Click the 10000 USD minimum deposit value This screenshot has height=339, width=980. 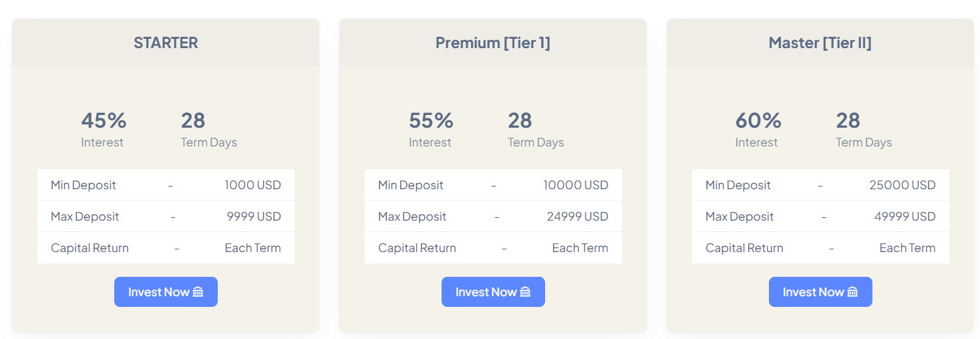pos(575,185)
